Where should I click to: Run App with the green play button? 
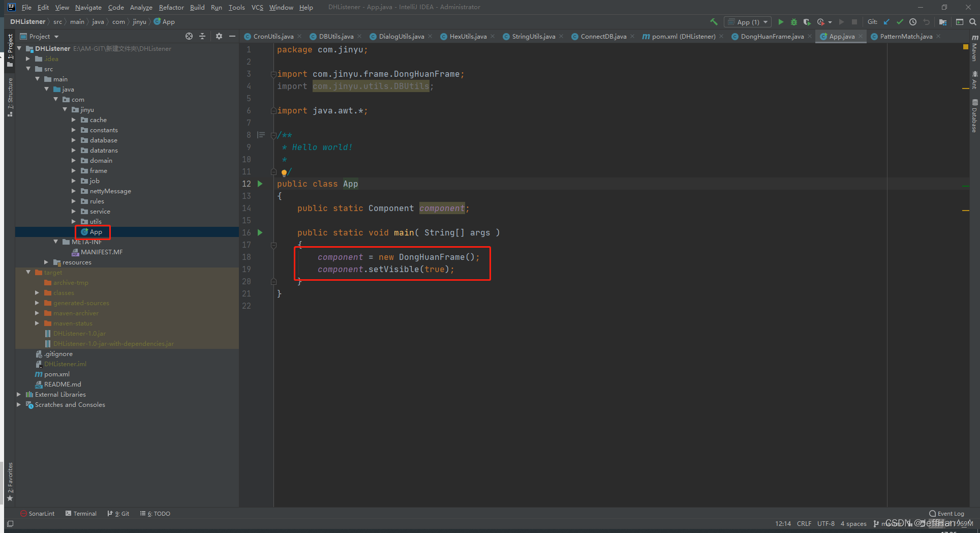click(781, 22)
